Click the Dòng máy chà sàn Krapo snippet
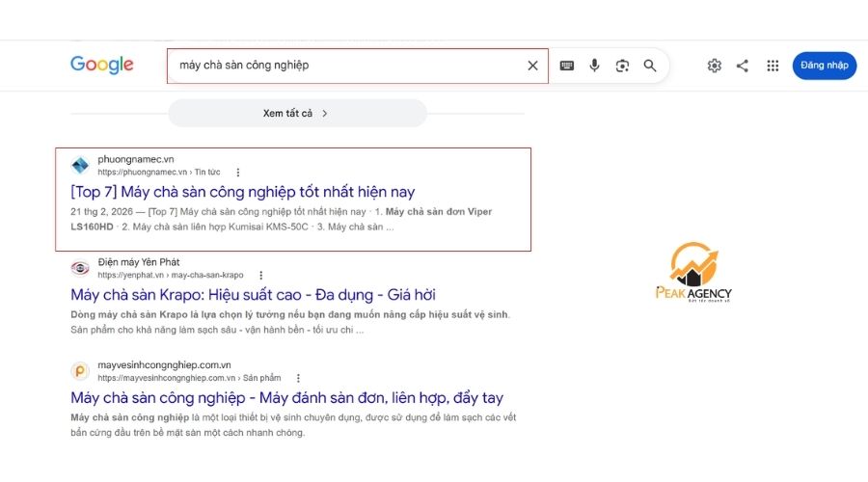Viewport: 868px width, 482px height. pyautogui.click(x=290, y=322)
